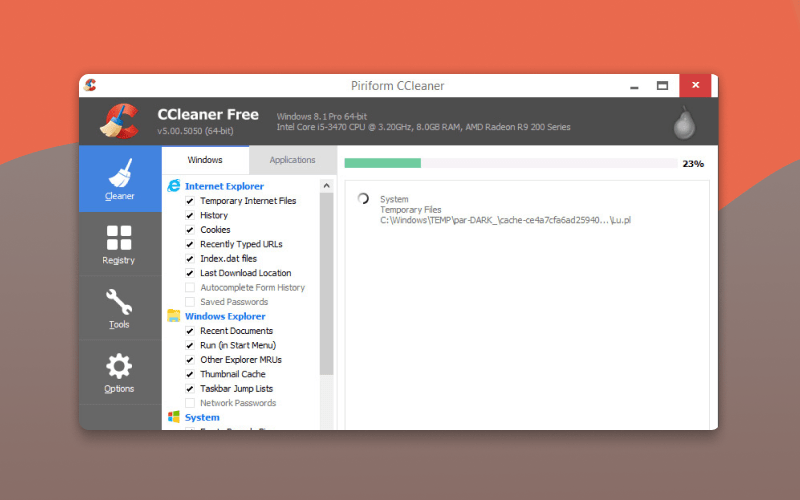
Task: Maximize the Piriform CCleaner window
Action: [x=662, y=86]
